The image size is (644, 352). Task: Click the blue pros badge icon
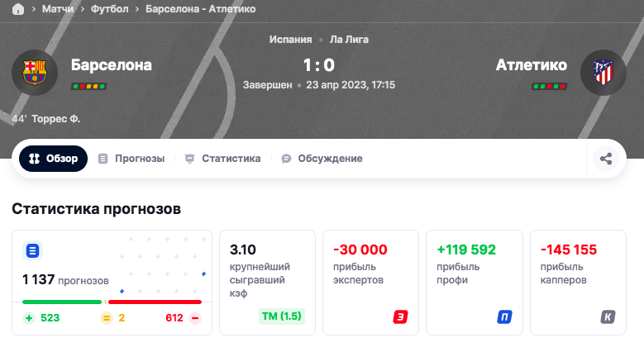504,316
